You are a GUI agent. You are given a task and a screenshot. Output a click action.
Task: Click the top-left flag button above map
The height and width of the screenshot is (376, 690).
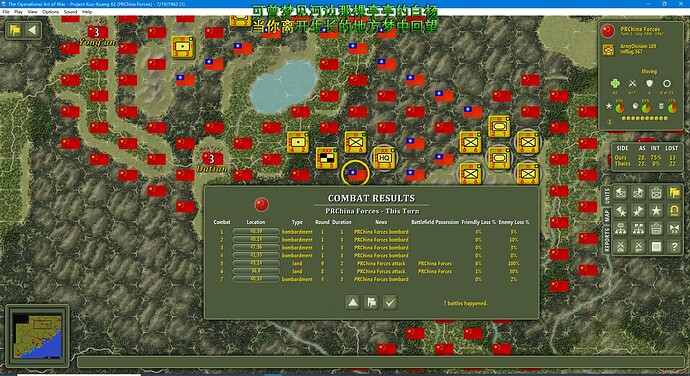click(x=15, y=30)
